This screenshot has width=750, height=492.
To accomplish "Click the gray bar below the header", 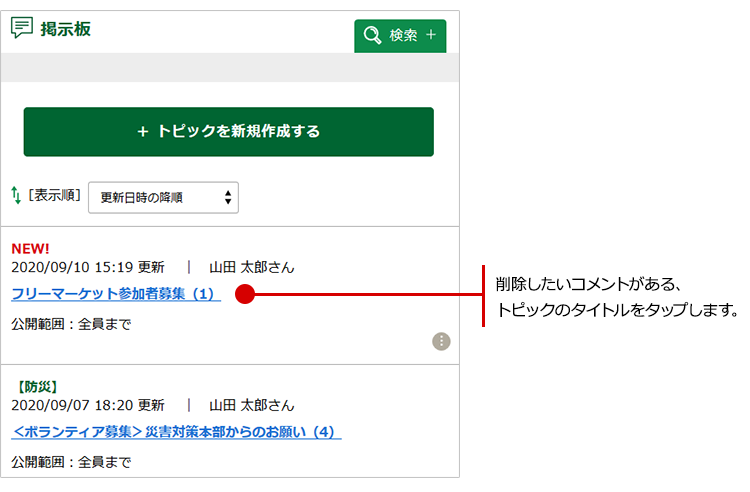I will (230, 67).
